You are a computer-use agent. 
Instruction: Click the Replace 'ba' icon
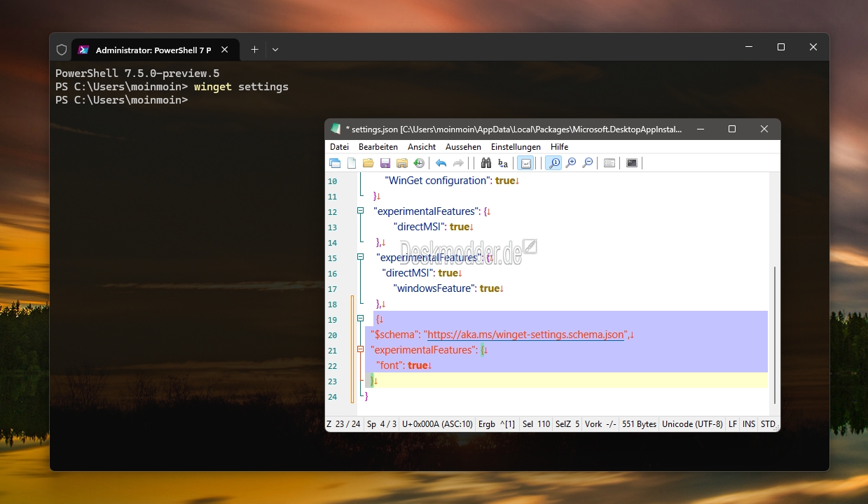coord(503,163)
